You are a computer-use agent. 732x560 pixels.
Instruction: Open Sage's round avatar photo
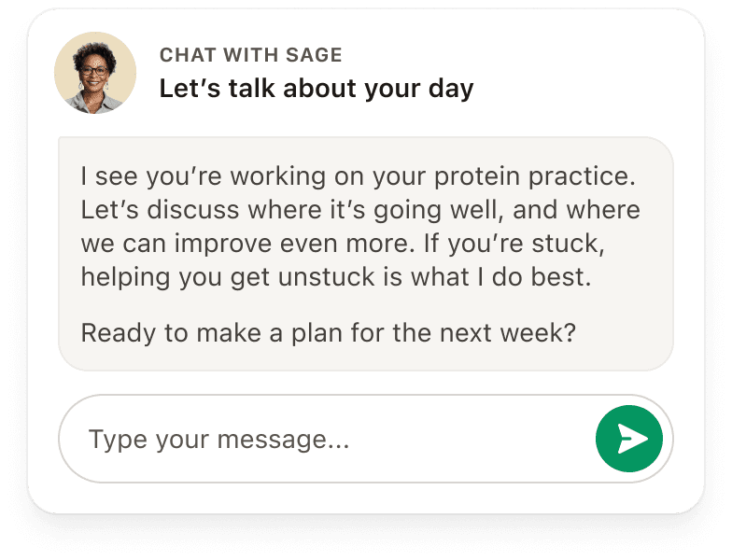(x=95, y=73)
